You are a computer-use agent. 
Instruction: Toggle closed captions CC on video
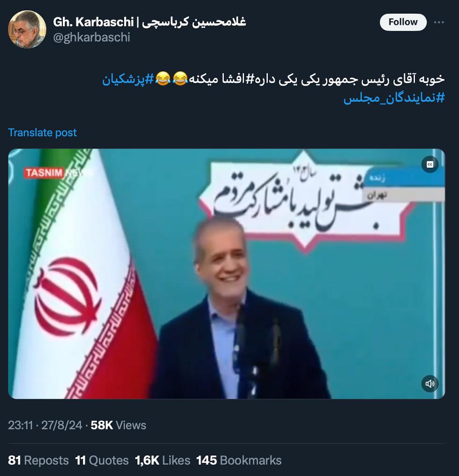coord(430,164)
